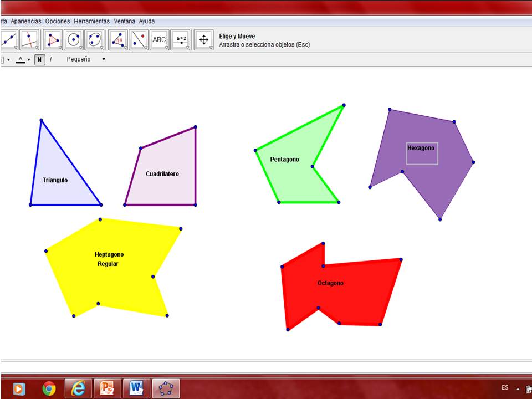Expand the Angle tool submenu triangle
This screenshot has height=399, width=532.
pos(125,48)
